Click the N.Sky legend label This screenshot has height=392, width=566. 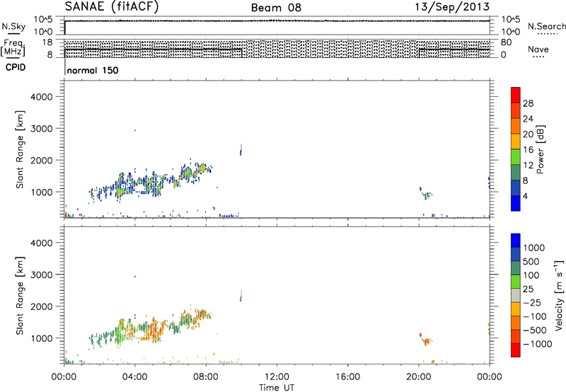pyautogui.click(x=13, y=26)
